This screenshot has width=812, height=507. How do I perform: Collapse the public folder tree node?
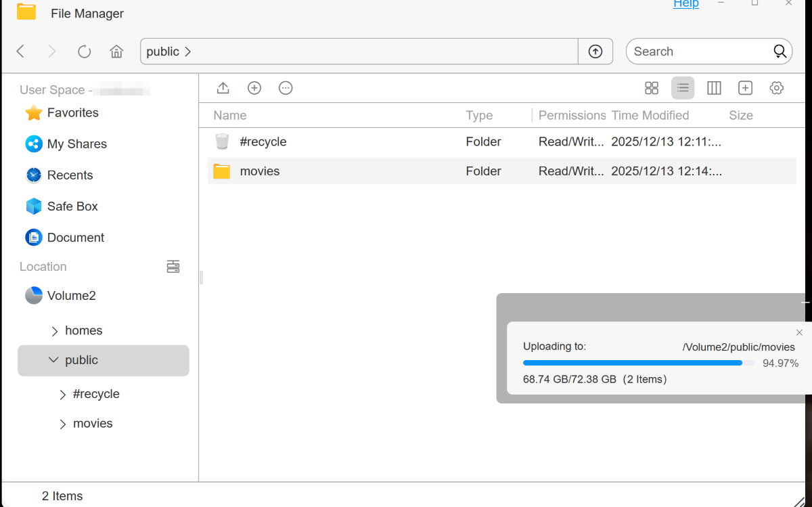tap(54, 360)
